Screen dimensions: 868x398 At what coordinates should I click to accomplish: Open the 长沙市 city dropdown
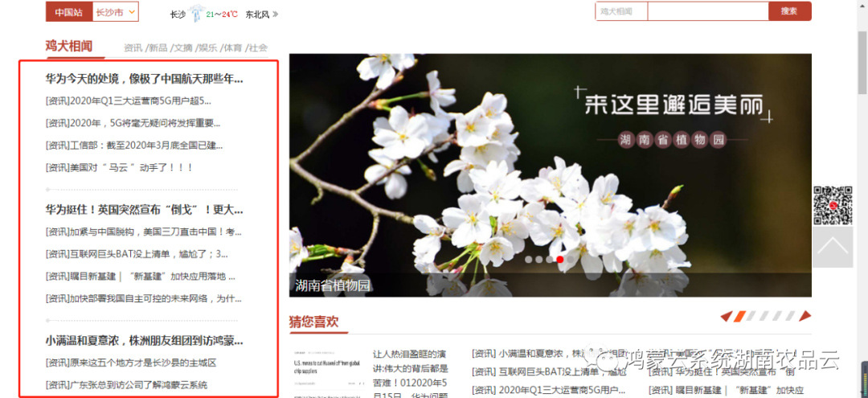[115, 12]
